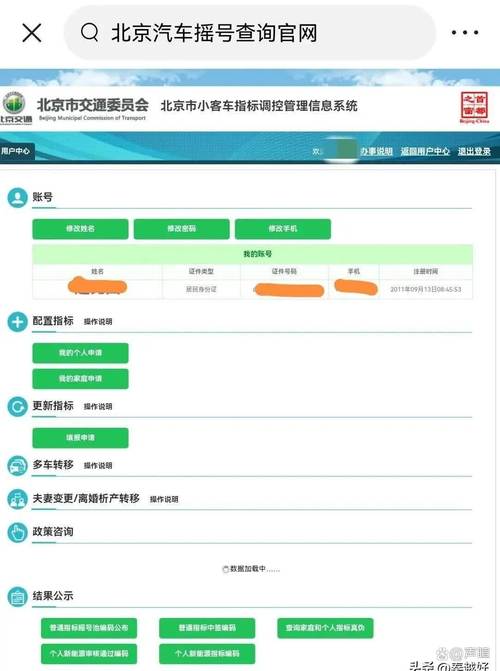
Task: Click the 注册时间 column header
Action: coord(426,271)
